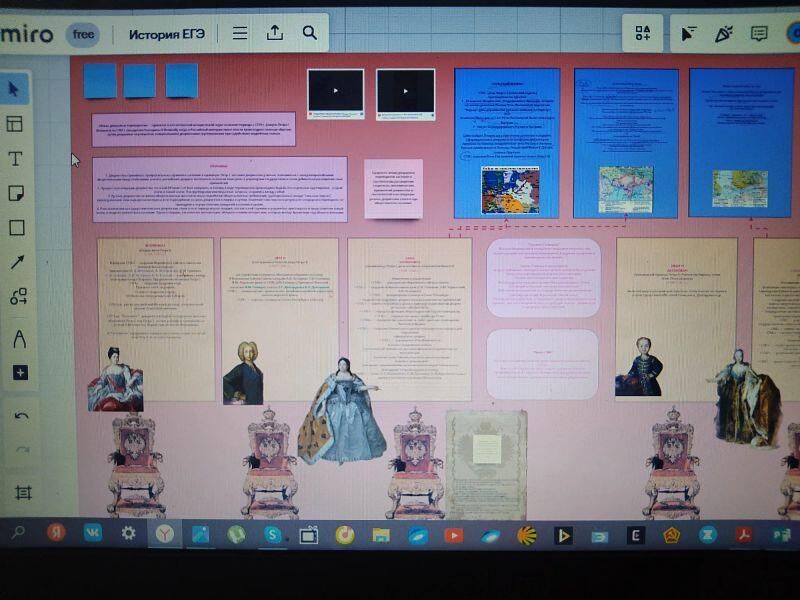Image resolution: width=800 pixels, height=600 pixels.
Task: Select the Connection line arrow tool
Action: (x=17, y=262)
